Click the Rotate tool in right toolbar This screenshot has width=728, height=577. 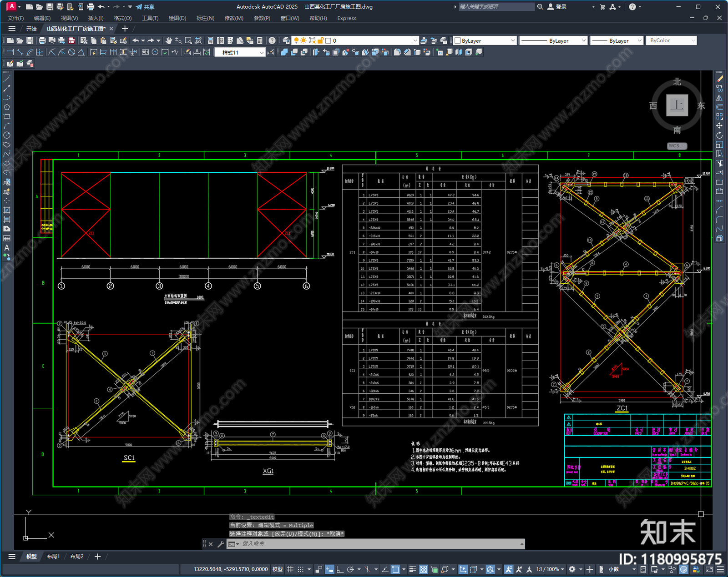[x=719, y=135]
